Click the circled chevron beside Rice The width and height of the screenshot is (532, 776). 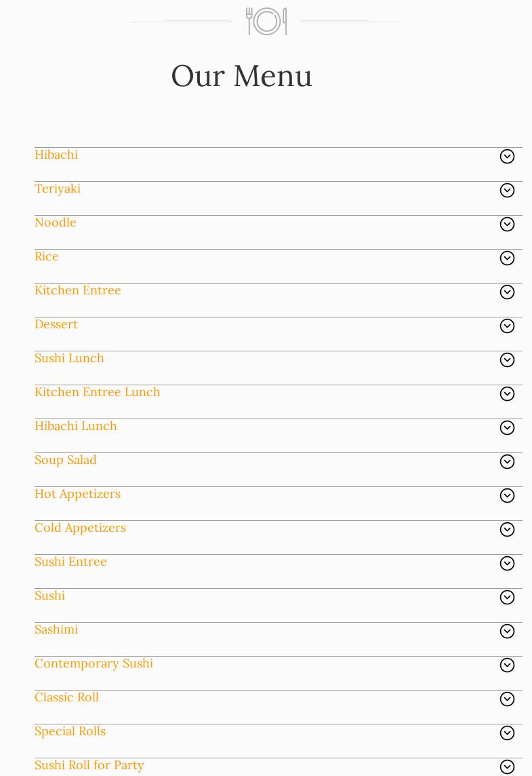(x=507, y=258)
